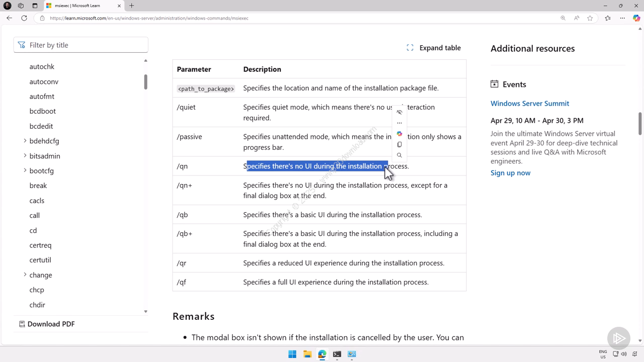Open chdir in the sidebar

pos(37,305)
